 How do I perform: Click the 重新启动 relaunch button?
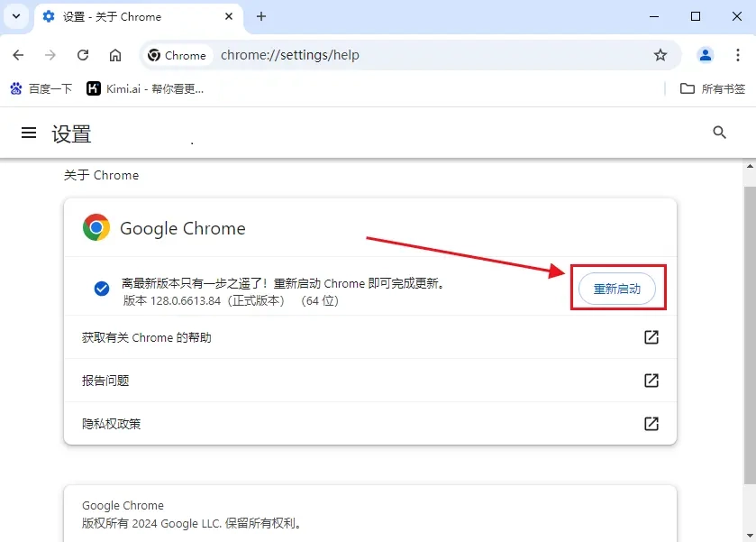(x=617, y=289)
